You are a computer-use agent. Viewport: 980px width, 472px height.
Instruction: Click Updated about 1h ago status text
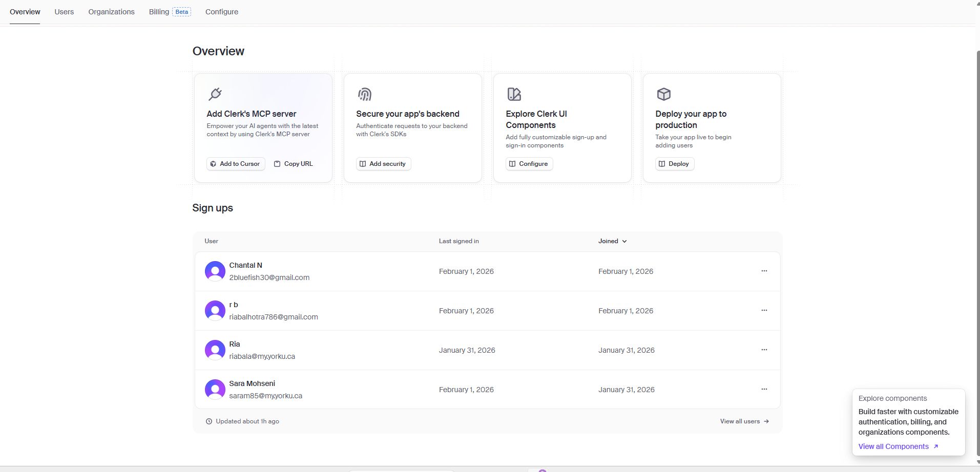pyautogui.click(x=247, y=421)
